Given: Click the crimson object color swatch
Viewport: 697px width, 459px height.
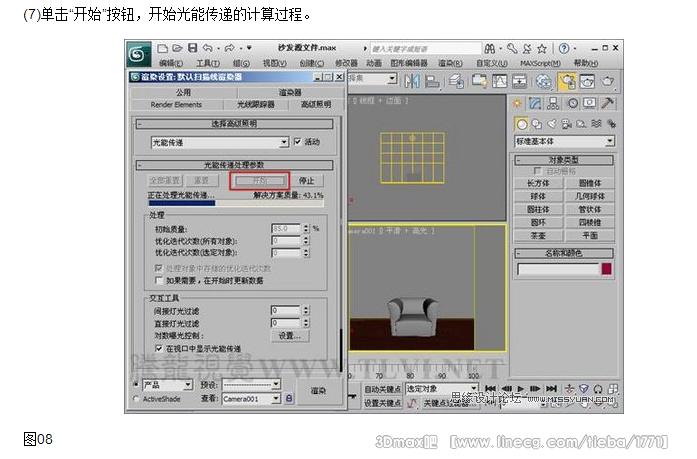Looking at the screenshot, I should [x=607, y=269].
